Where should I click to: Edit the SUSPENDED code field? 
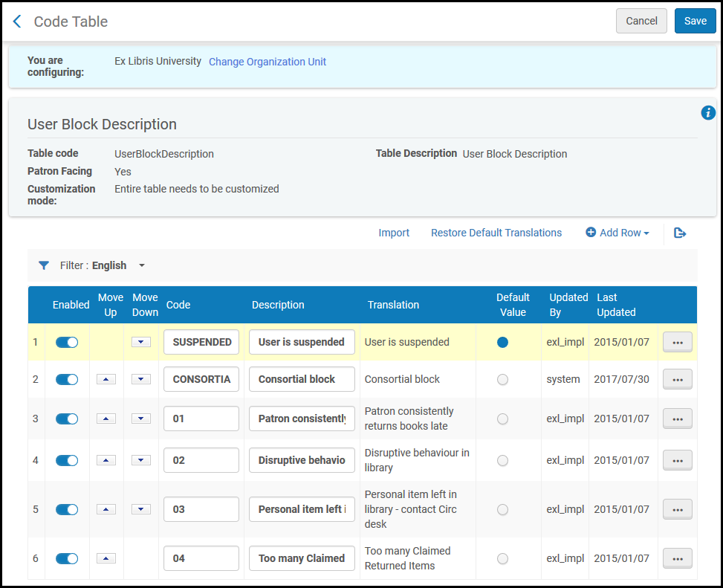[x=201, y=342]
